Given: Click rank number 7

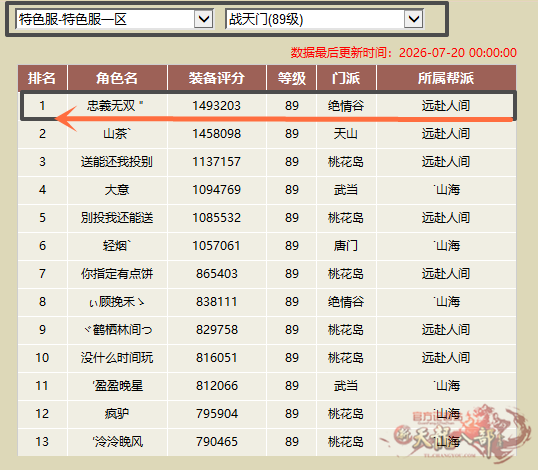Looking at the screenshot, I should (x=42, y=274).
